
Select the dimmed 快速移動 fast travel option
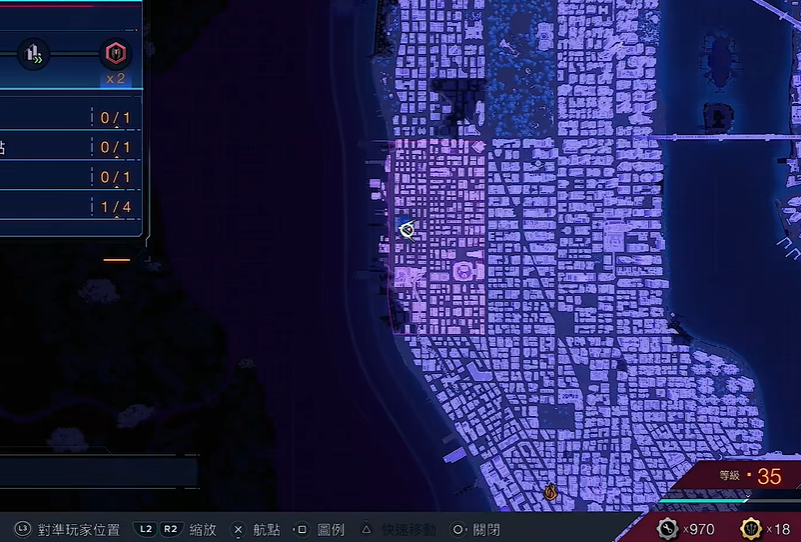pyautogui.click(x=409, y=530)
